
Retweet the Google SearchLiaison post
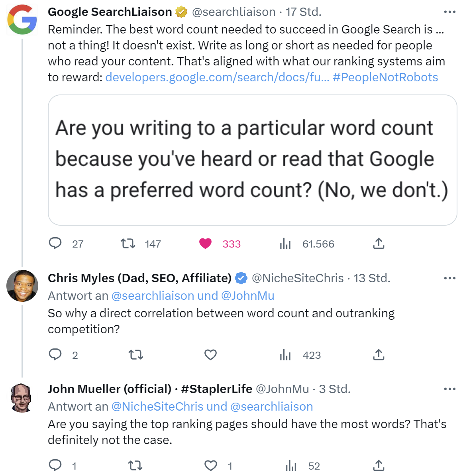(x=128, y=243)
